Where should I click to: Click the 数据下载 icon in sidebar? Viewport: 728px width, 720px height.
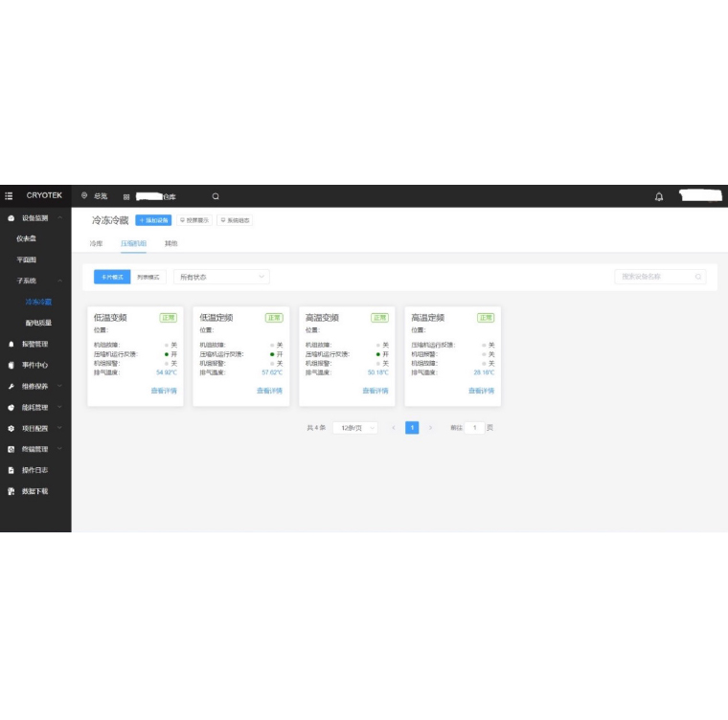click(11, 491)
